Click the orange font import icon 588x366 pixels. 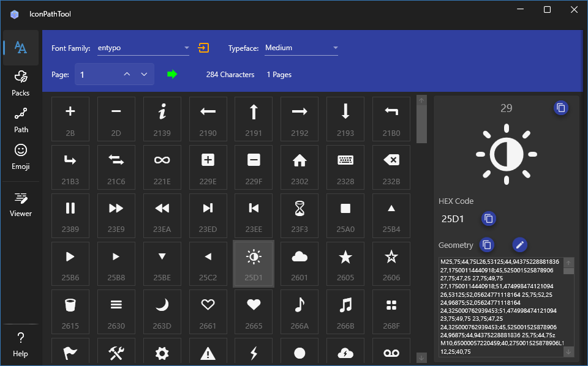point(202,47)
